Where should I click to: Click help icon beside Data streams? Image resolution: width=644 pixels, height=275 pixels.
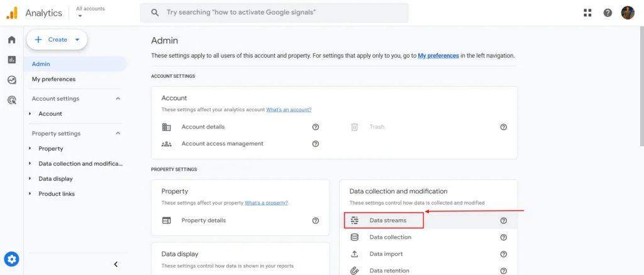tap(504, 220)
